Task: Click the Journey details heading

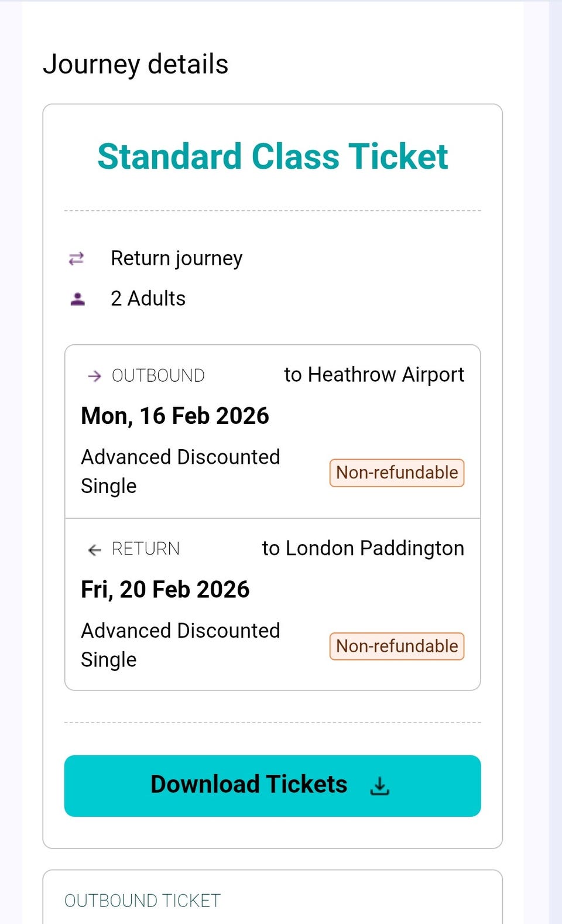Action: point(136,64)
